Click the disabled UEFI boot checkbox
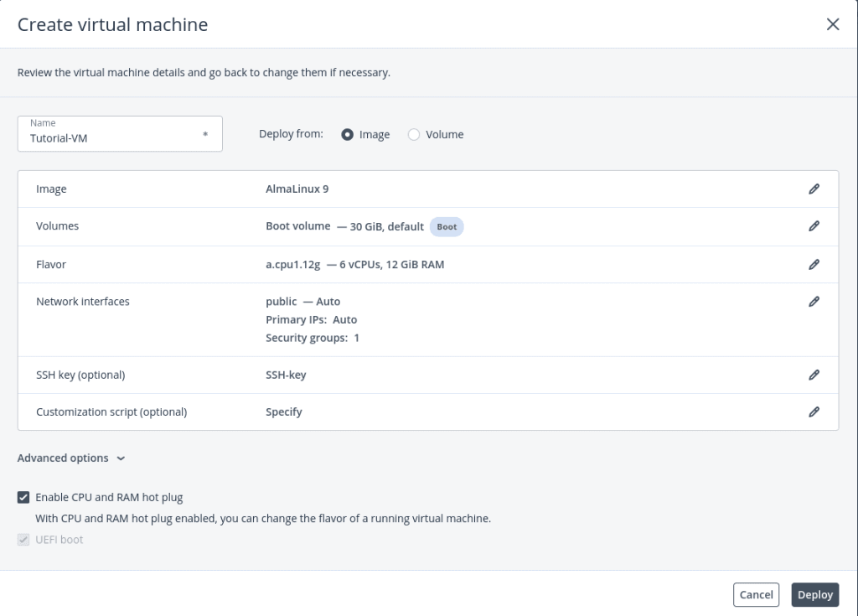Viewport: 858px width, 616px height. 23,540
